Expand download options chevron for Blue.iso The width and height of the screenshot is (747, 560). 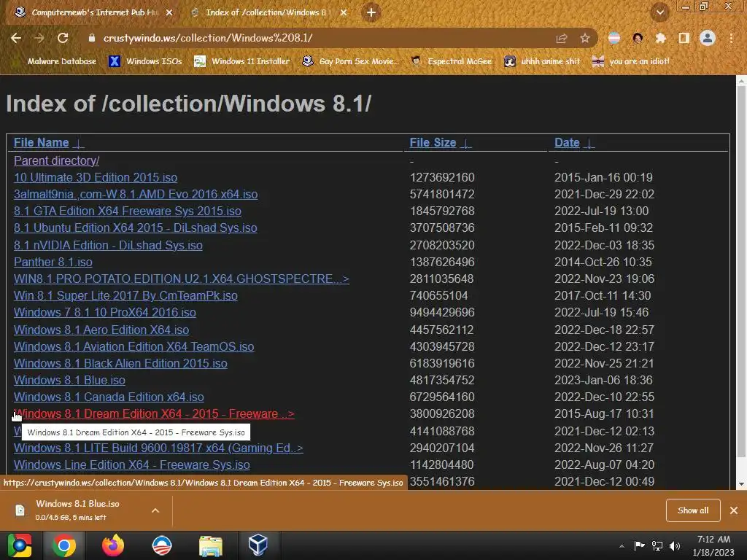[155, 510]
